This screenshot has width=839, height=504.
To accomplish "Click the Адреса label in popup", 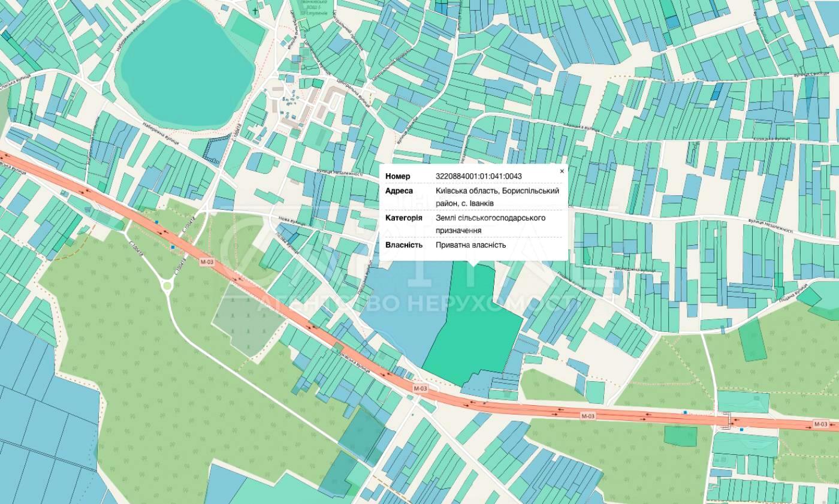I will tap(399, 191).
